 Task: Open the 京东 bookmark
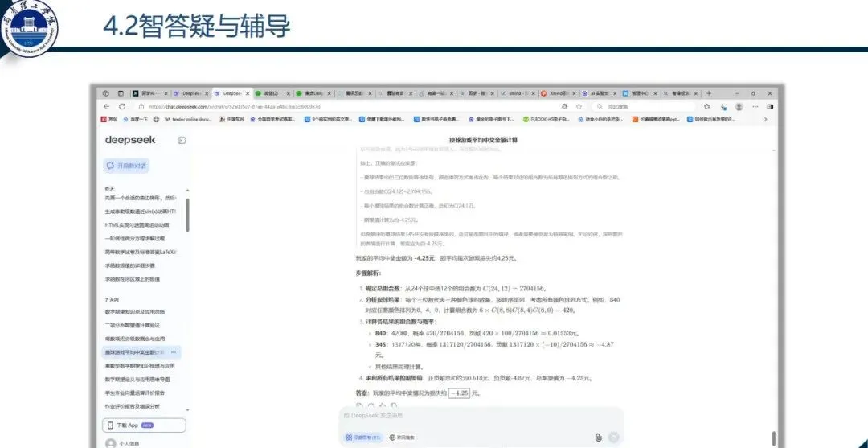point(109,119)
